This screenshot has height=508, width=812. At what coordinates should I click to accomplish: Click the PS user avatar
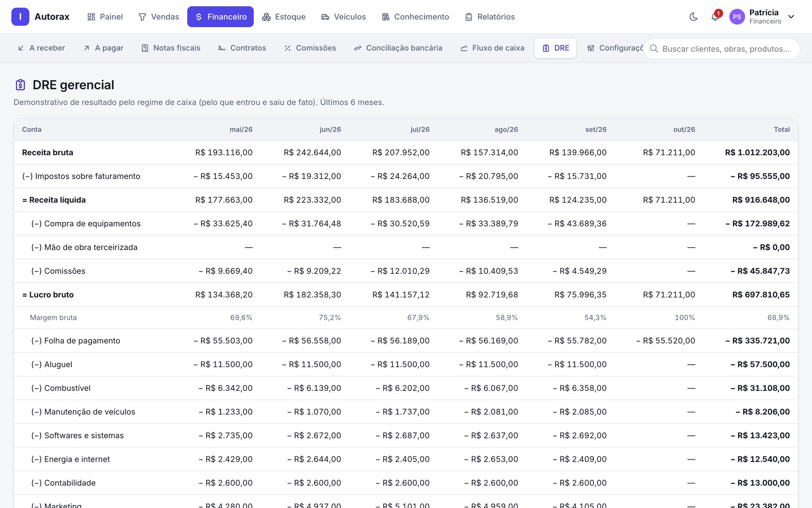pos(737,17)
